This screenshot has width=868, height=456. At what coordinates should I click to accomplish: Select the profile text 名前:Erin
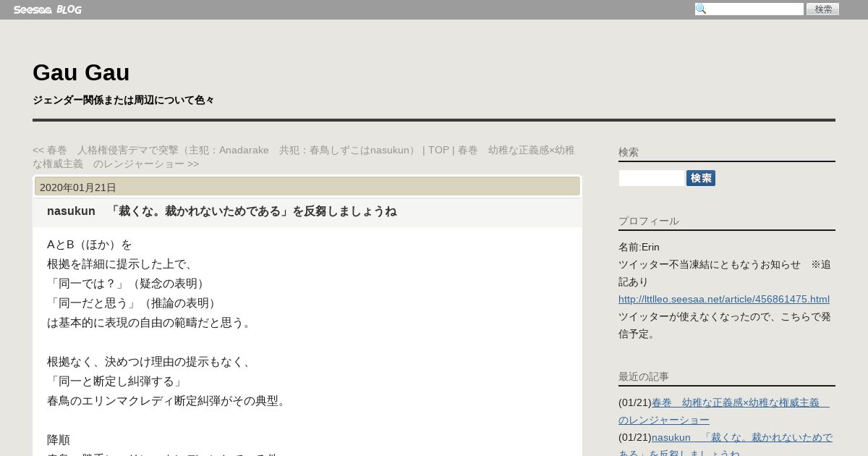[x=639, y=247]
